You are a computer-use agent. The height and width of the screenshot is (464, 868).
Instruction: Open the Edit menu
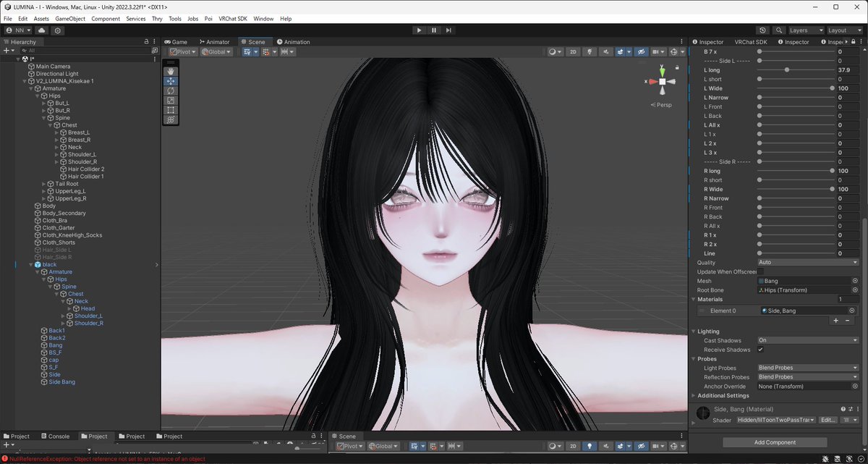(23, 18)
